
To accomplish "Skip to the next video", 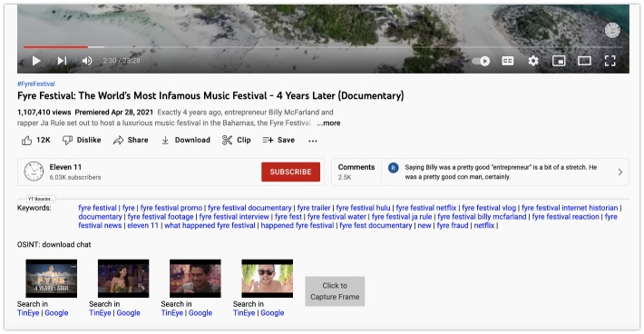I will coord(62,61).
